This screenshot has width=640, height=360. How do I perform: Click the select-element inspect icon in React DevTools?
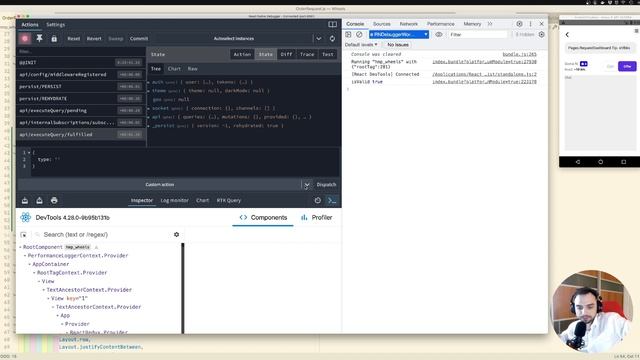pos(24,235)
